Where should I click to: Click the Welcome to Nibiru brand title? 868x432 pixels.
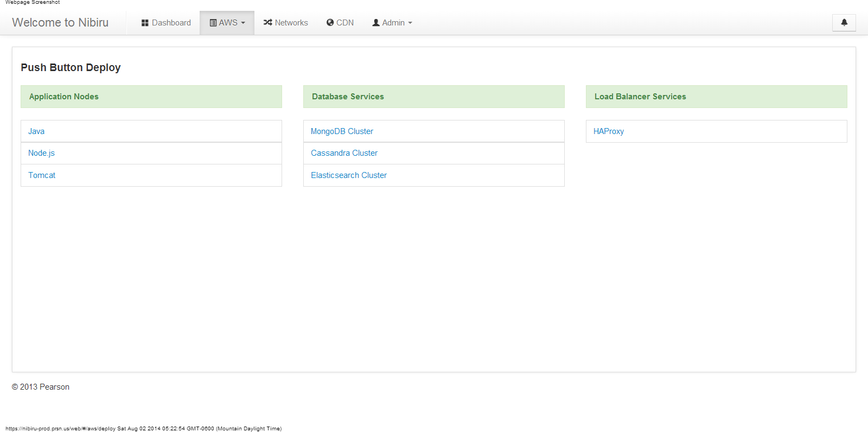pos(60,23)
